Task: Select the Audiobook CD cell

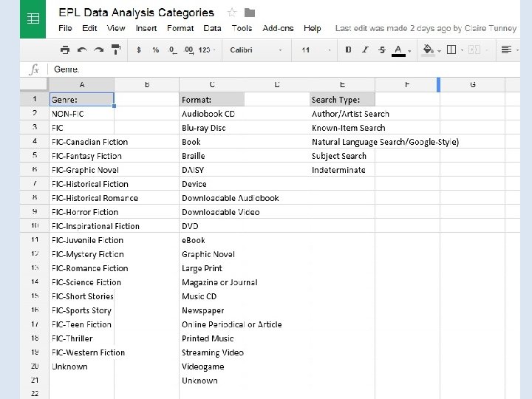Action: coord(212,114)
